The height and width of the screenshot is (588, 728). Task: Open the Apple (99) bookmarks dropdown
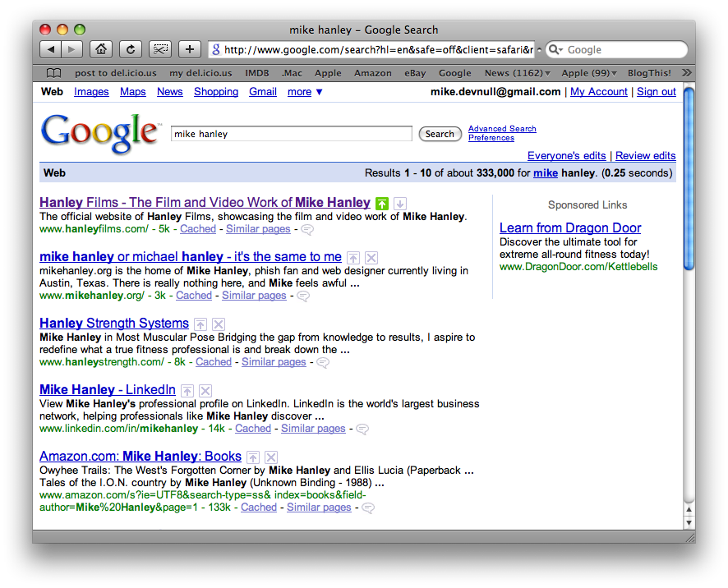[589, 73]
